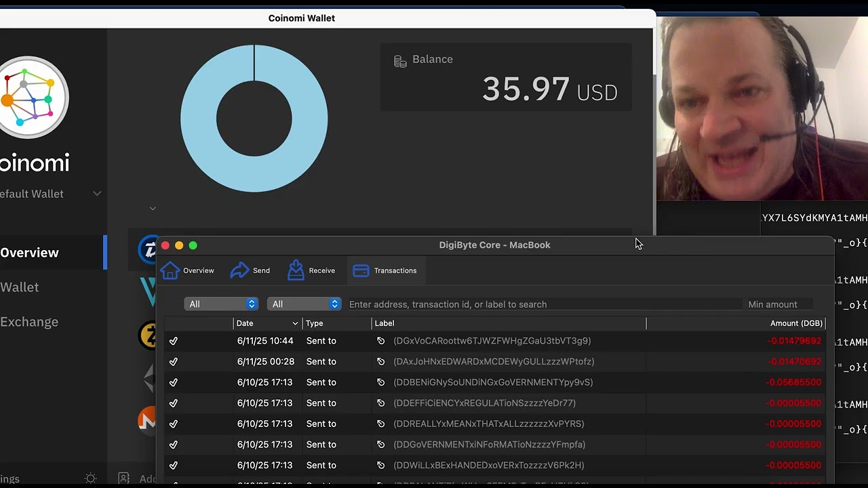Click the label tag icon beside DDWiLLxBExHANDED address
Image resolution: width=868 pixels, height=488 pixels.
(381, 465)
